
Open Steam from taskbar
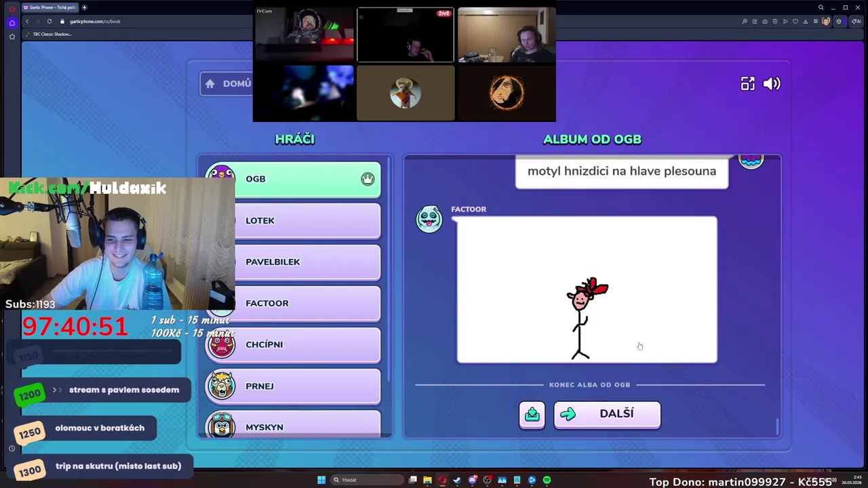click(457, 480)
